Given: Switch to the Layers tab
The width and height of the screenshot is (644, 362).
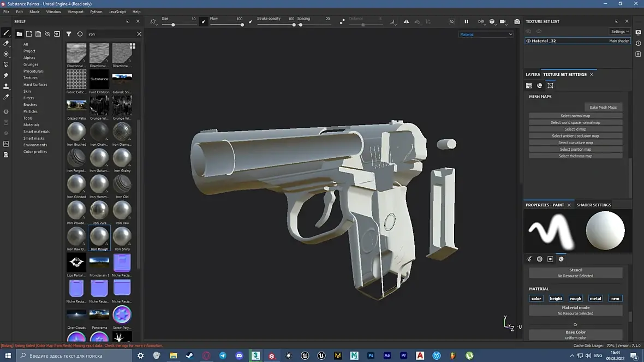Looking at the screenshot, I should (532, 74).
